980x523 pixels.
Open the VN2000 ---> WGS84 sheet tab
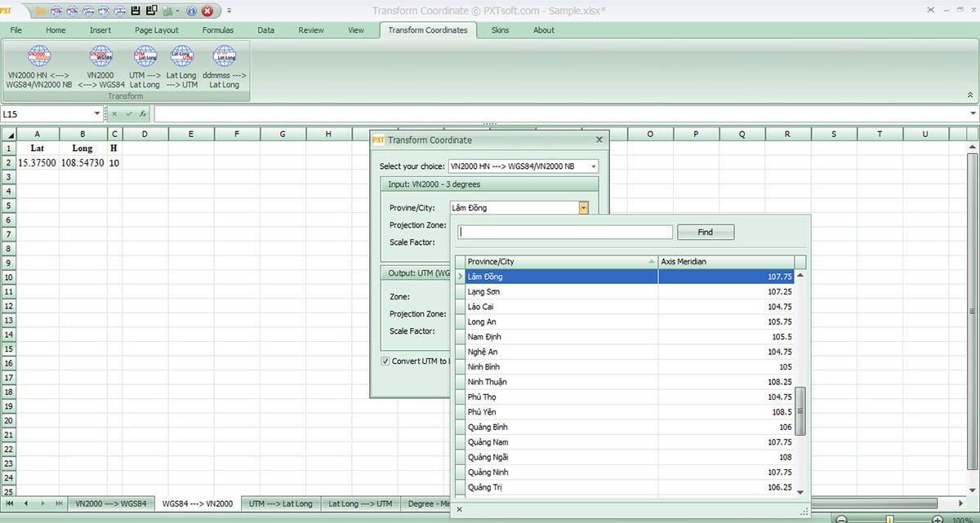coord(111,504)
